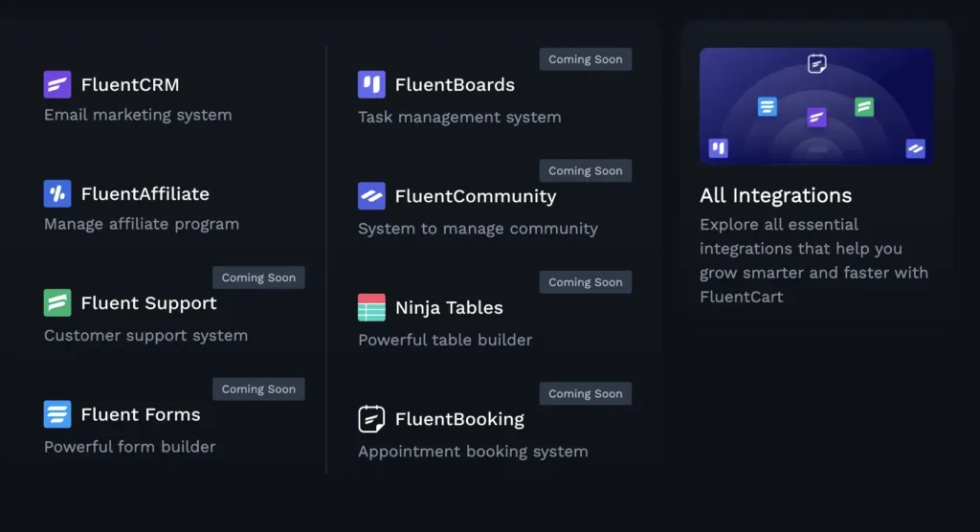Image resolution: width=980 pixels, height=532 pixels.
Task: Click the FluentCommunity icon
Action: click(371, 196)
